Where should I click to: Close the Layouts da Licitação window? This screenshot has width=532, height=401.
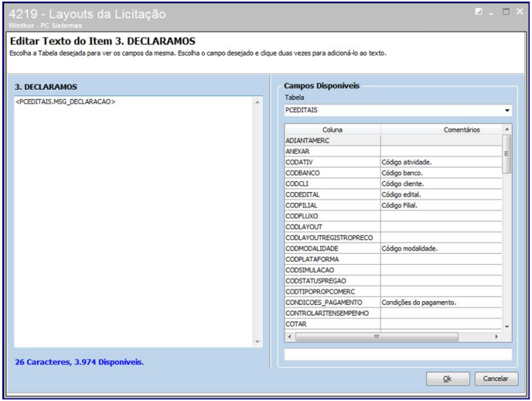(x=520, y=12)
